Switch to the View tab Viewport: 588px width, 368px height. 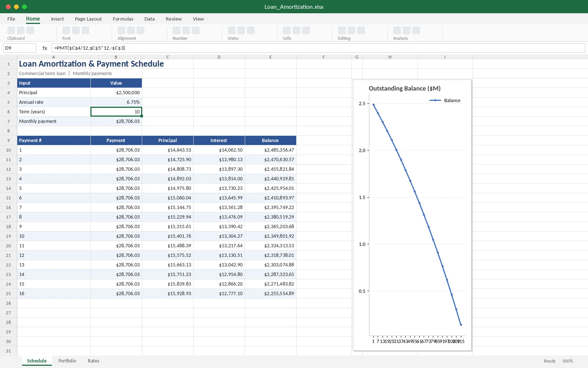tap(198, 19)
